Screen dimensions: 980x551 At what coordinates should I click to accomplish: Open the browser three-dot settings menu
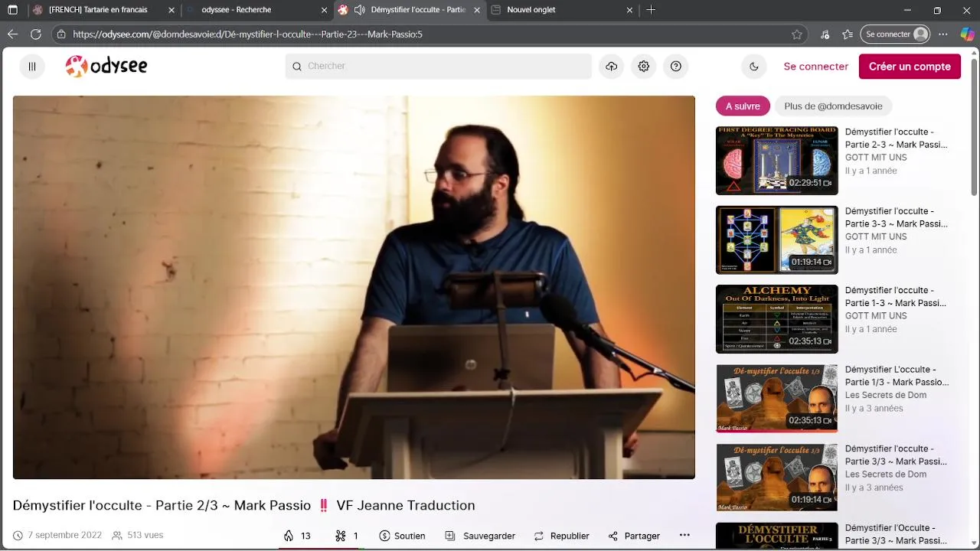(x=943, y=34)
